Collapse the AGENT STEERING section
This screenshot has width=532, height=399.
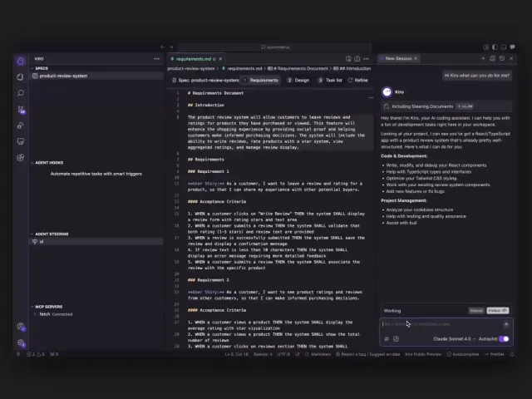tap(52, 234)
